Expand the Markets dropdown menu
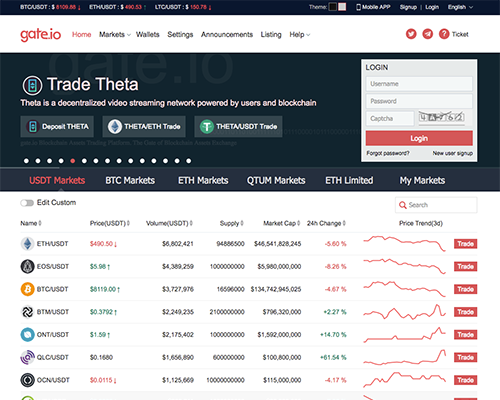 pos(115,34)
